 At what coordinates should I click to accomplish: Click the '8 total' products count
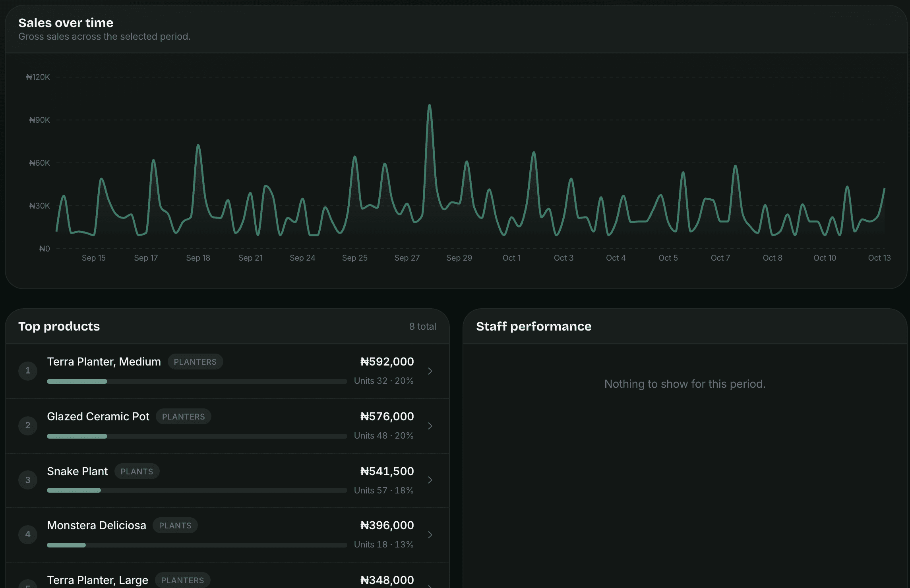click(423, 326)
